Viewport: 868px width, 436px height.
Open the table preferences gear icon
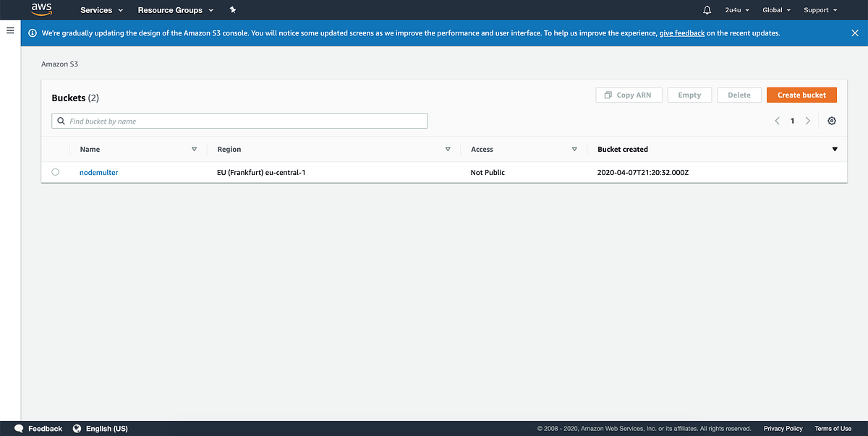[831, 121]
